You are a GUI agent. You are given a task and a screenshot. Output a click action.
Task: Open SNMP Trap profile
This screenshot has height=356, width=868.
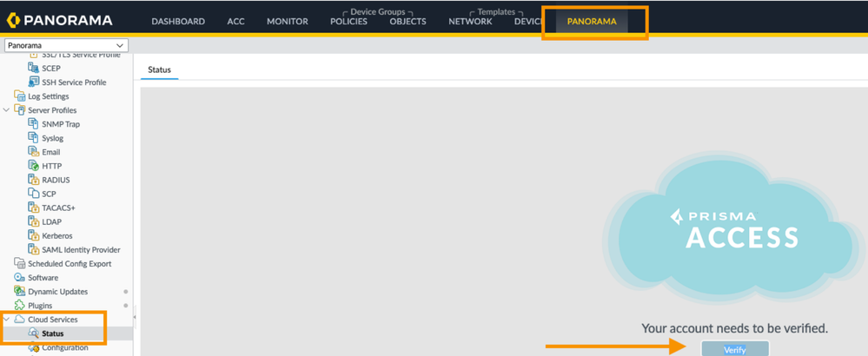click(x=61, y=124)
